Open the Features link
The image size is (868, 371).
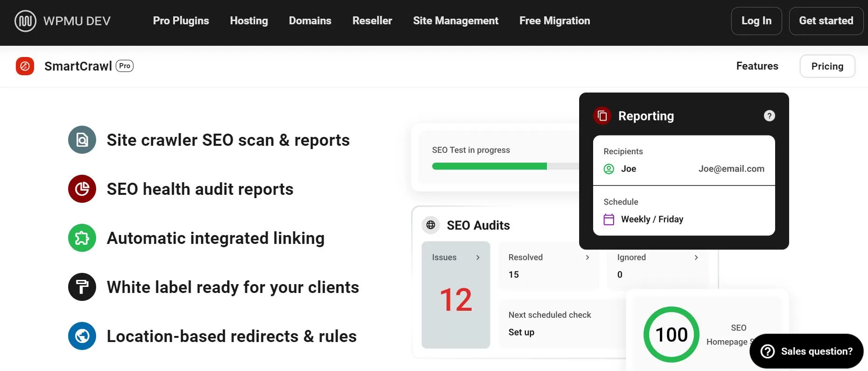(757, 66)
